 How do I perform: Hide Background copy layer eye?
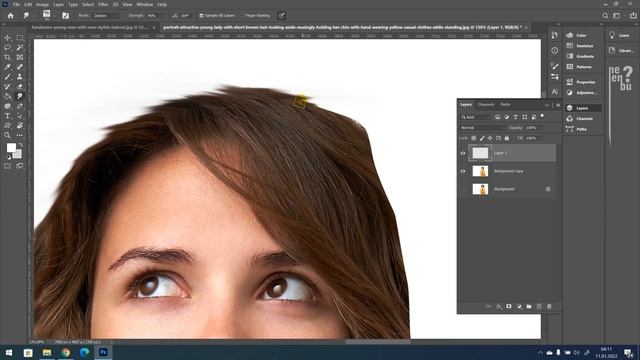(463, 171)
